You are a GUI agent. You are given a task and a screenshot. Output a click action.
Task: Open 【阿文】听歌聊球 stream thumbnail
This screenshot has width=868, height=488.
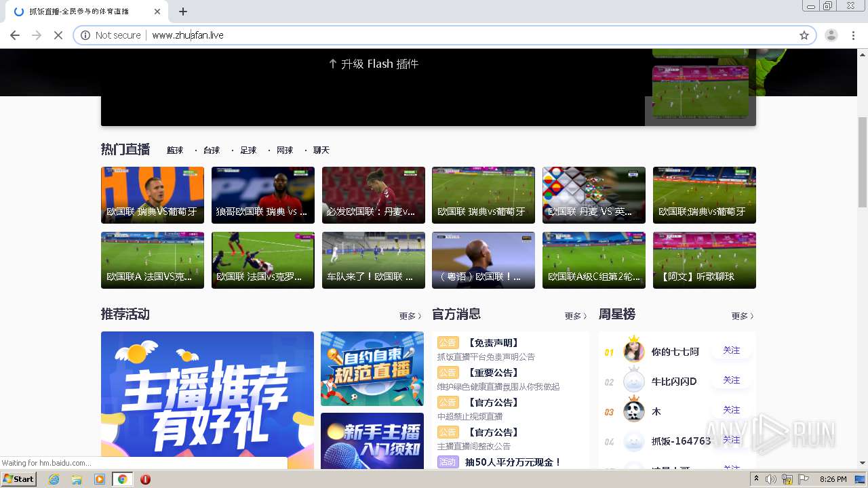[705, 260]
